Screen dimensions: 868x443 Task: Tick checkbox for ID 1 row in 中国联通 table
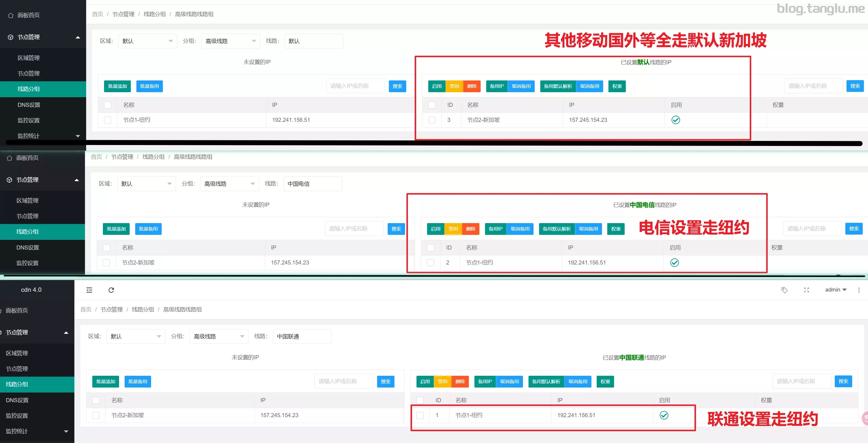[420, 415]
